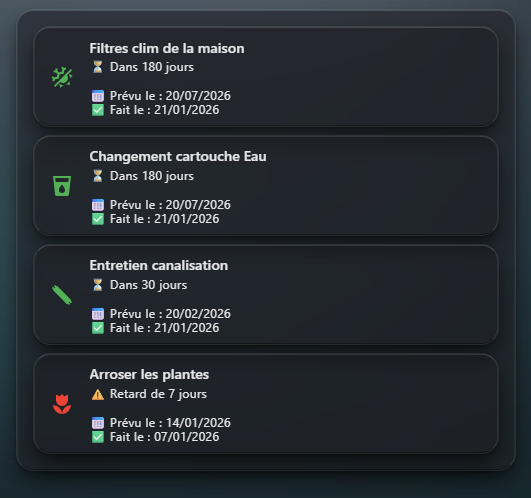Viewport: 531px width, 498px height.
Task: Click the calendar icon in Changement cartouche Eau card
Action: 98,205
